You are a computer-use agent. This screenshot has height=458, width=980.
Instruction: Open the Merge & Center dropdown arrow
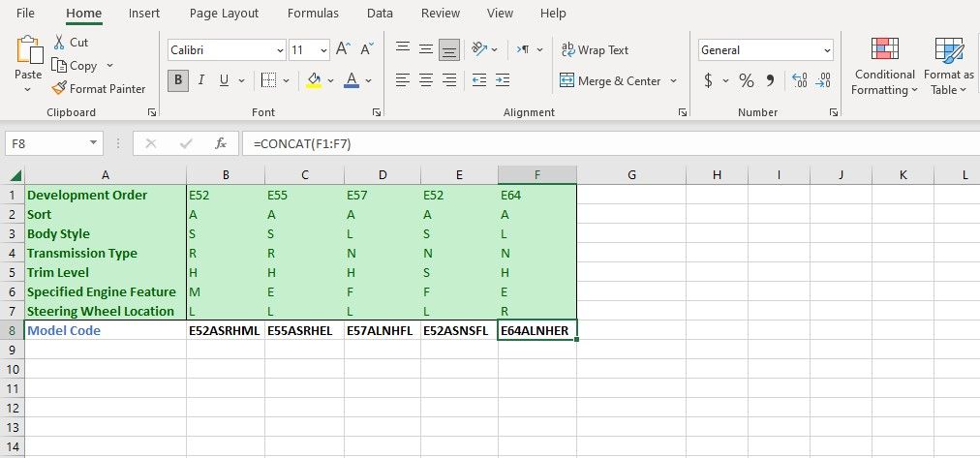[x=673, y=81]
